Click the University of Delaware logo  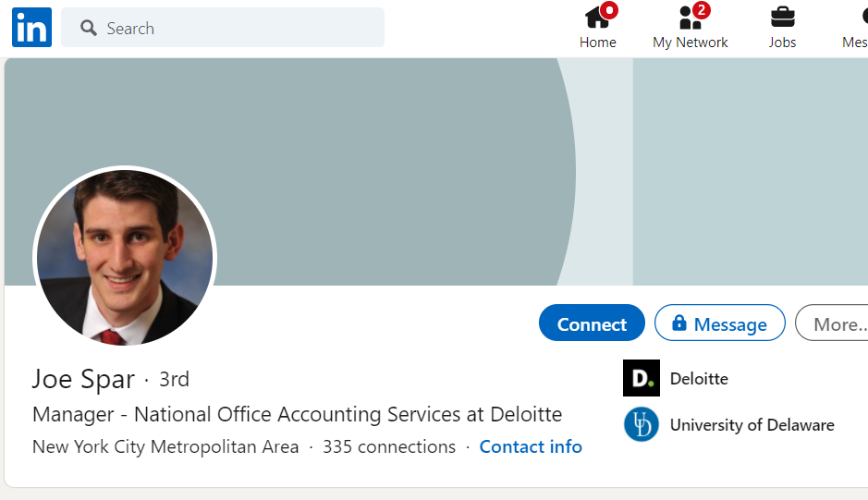click(641, 425)
